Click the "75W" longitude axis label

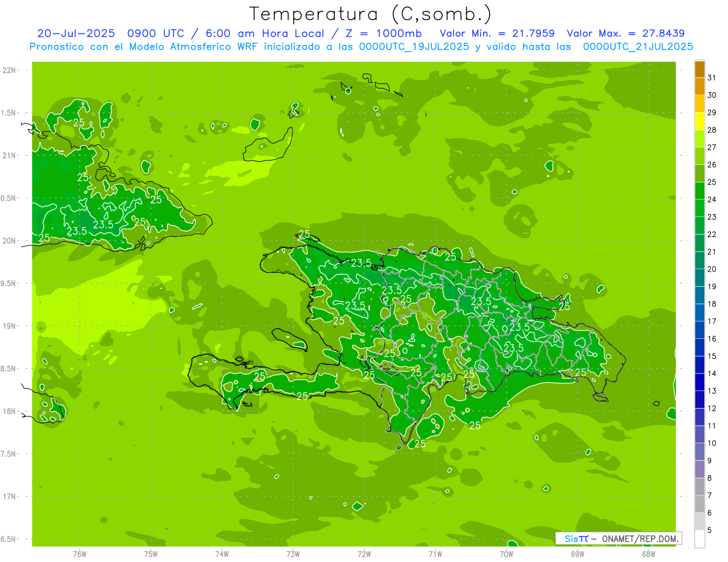150,554
